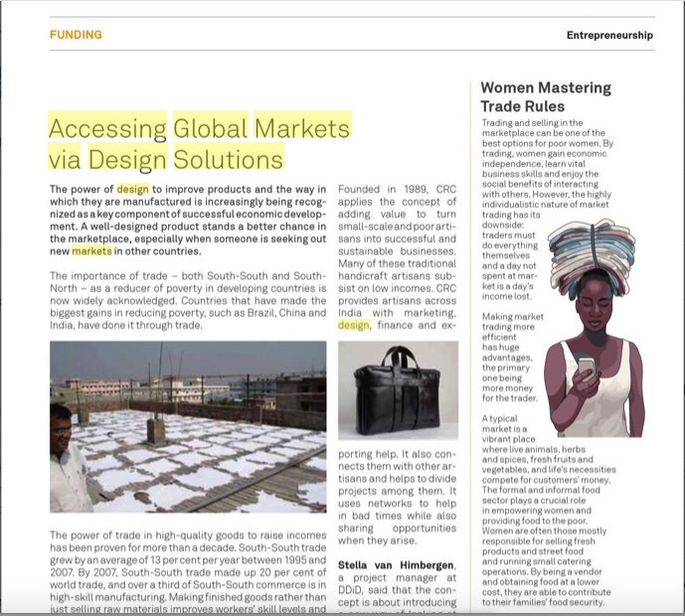Click highlighted design in the second column
The height and width of the screenshot is (616, 685).
[x=353, y=325]
